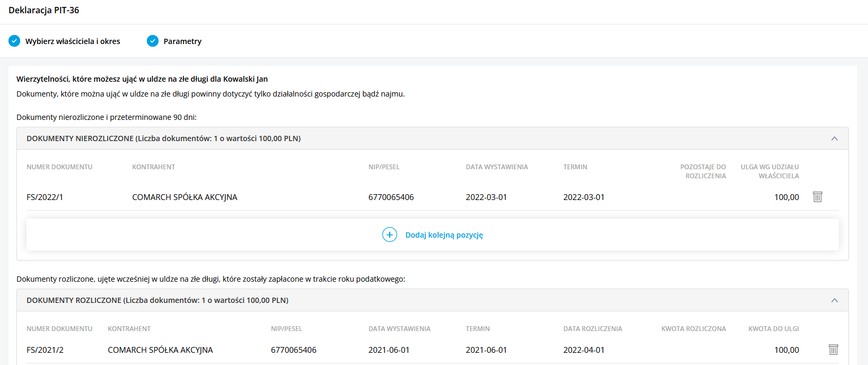
Task: Click Dodaj kolejną pozycję link
Action: [x=444, y=235]
